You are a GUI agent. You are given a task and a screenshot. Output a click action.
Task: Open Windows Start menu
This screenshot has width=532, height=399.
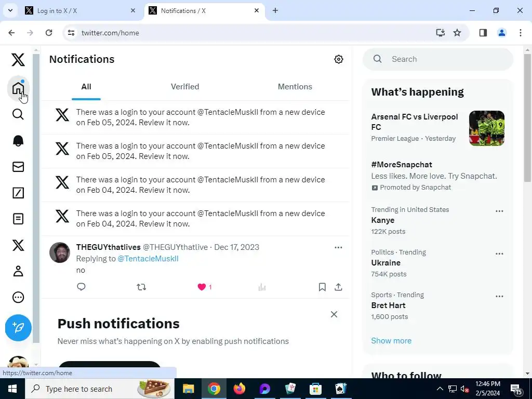coord(12,389)
